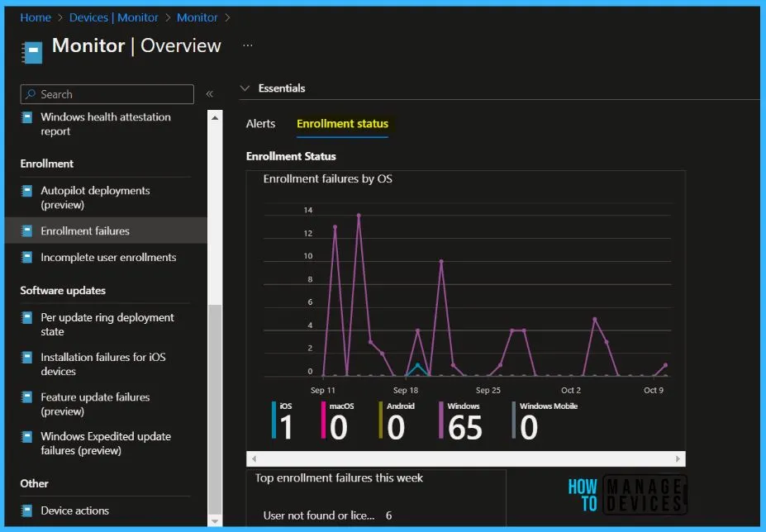766x532 pixels.
Task: Open the more options ellipsis menu
Action: click(x=248, y=45)
